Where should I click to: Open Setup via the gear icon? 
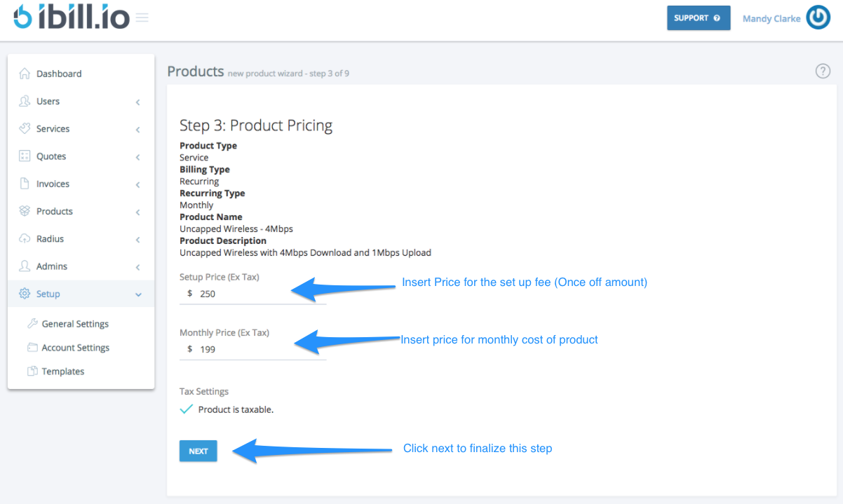(x=25, y=294)
